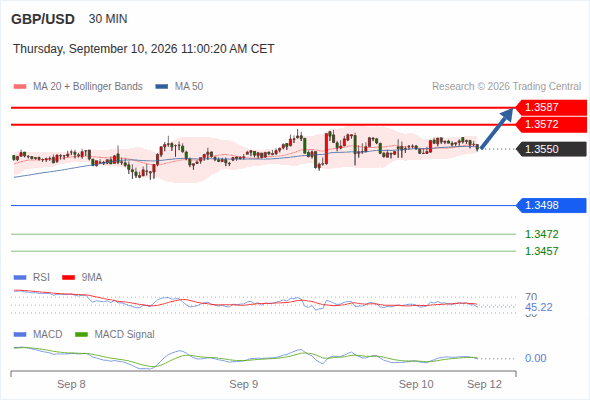The width and height of the screenshot is (590, 400).
Task: Click the Sep 9 date axis label
Action: (x=244, y=385)
